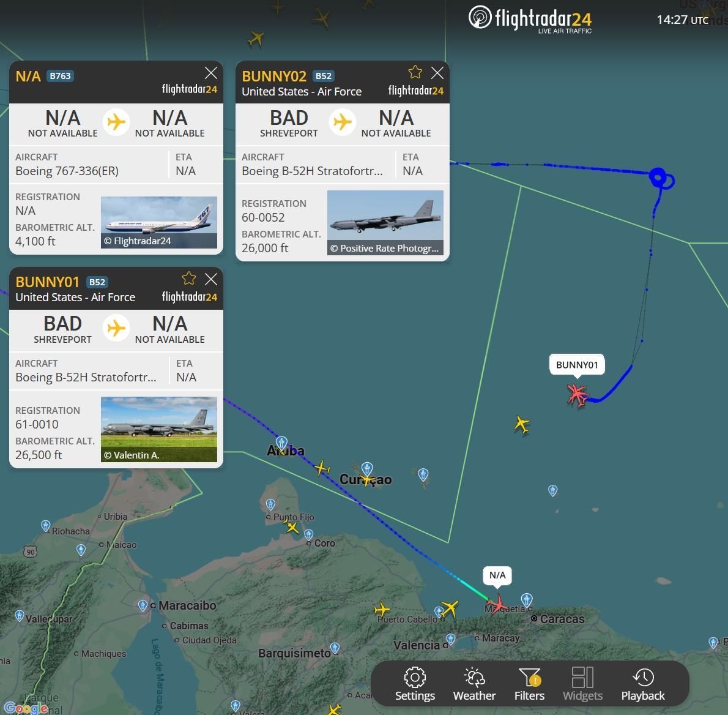The height and width of the screenshot is (715, 728).
Task: Select the N/A map label bubble
Action: [497, 575]
